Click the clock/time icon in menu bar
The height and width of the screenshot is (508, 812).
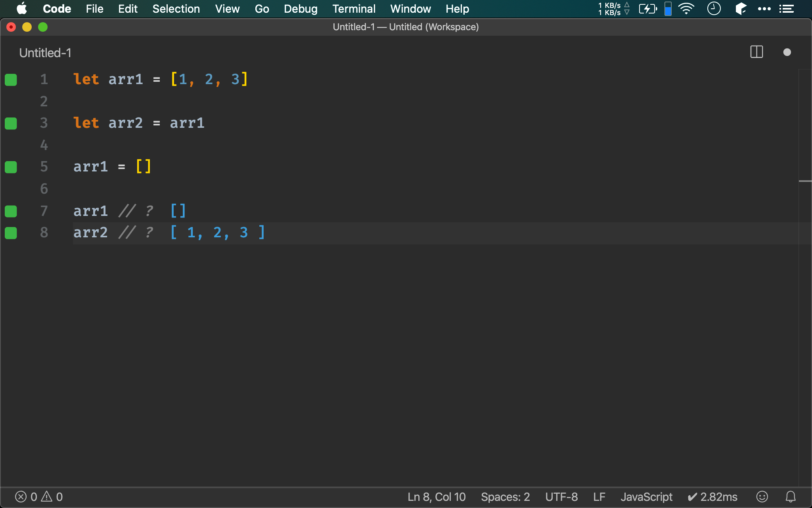point(714,9)
